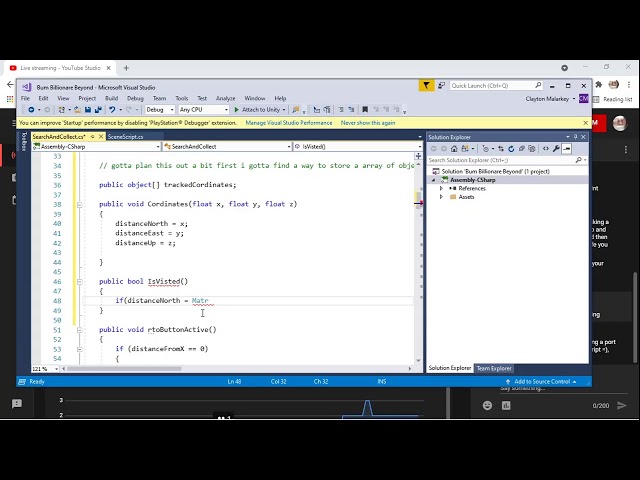Screen dimensions: 640x480
Task: Toggle a bookmark with the bookmark icon
Action: click(365, 110)
